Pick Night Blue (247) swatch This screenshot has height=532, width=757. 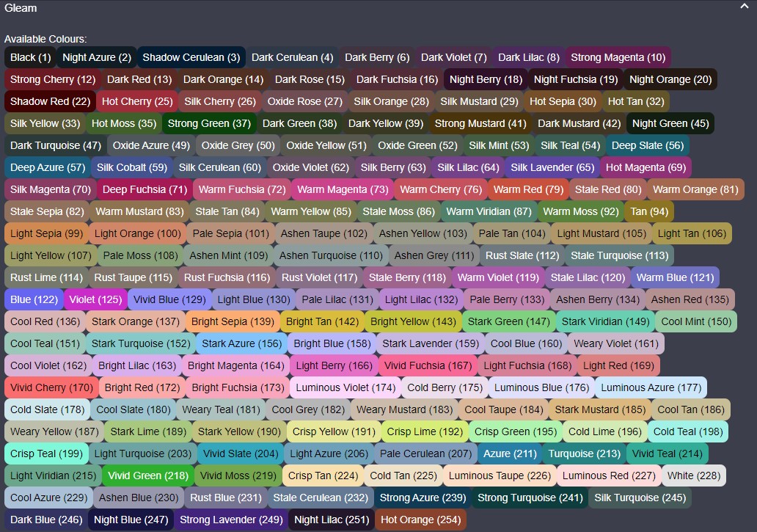[x=131, y=520]
